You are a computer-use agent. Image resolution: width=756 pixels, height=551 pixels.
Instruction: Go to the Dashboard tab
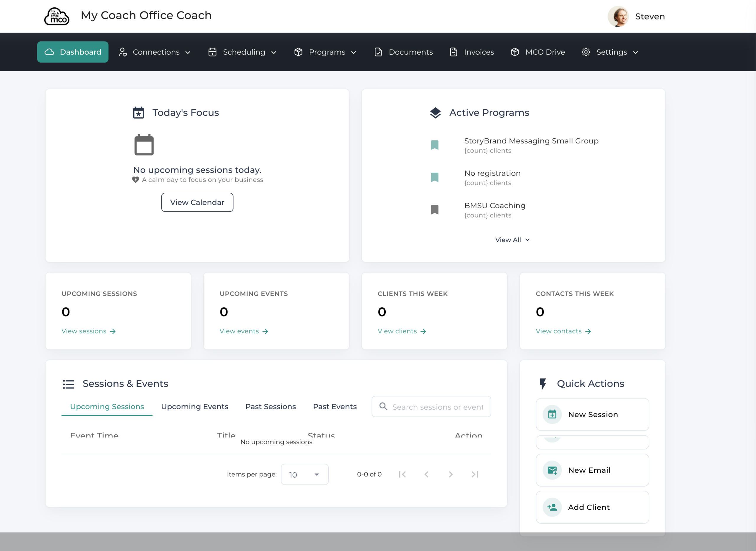click(73, 52)
